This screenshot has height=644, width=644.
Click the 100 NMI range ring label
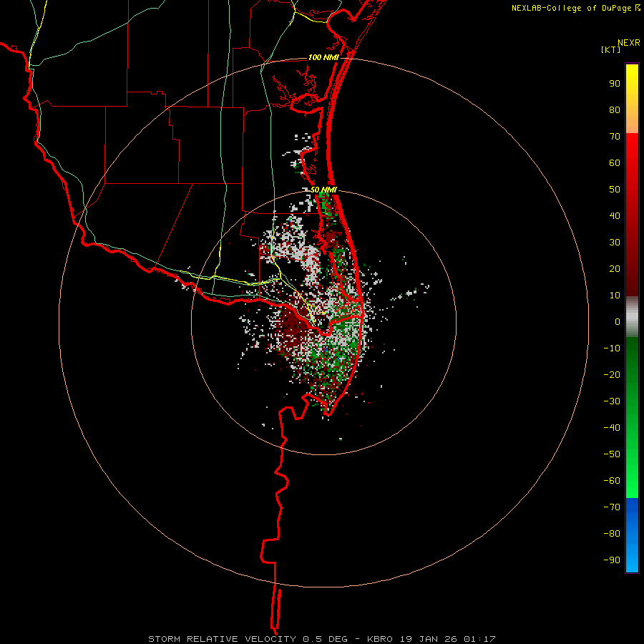click(323, 57)
